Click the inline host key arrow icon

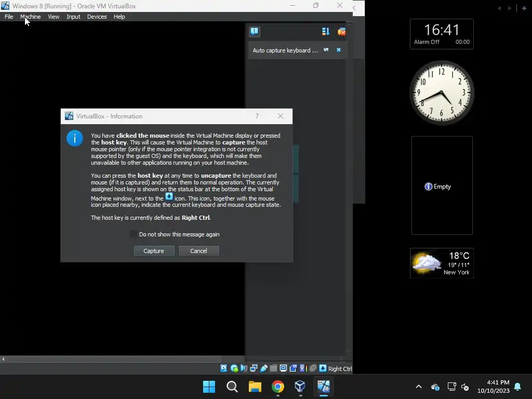click(x=169, y=196)
